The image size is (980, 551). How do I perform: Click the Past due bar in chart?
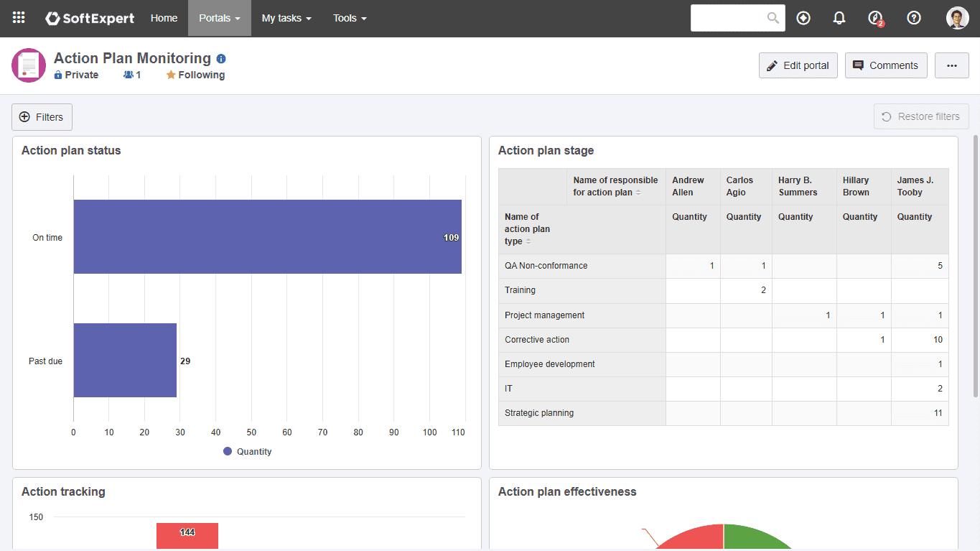125,361
